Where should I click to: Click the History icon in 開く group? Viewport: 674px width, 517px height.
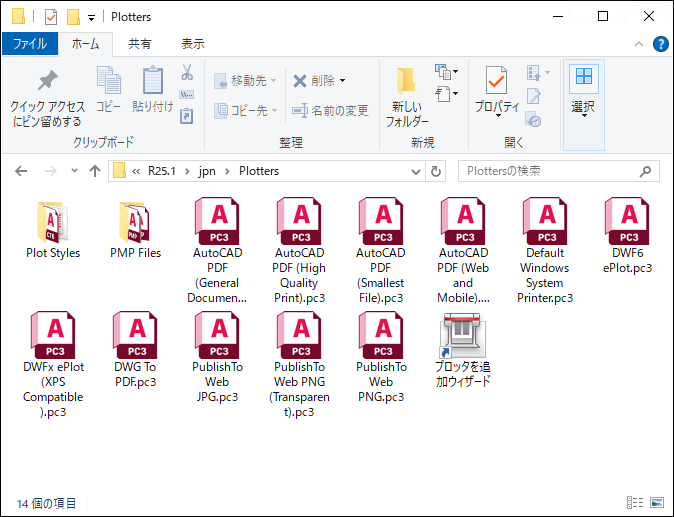point(533,120)
